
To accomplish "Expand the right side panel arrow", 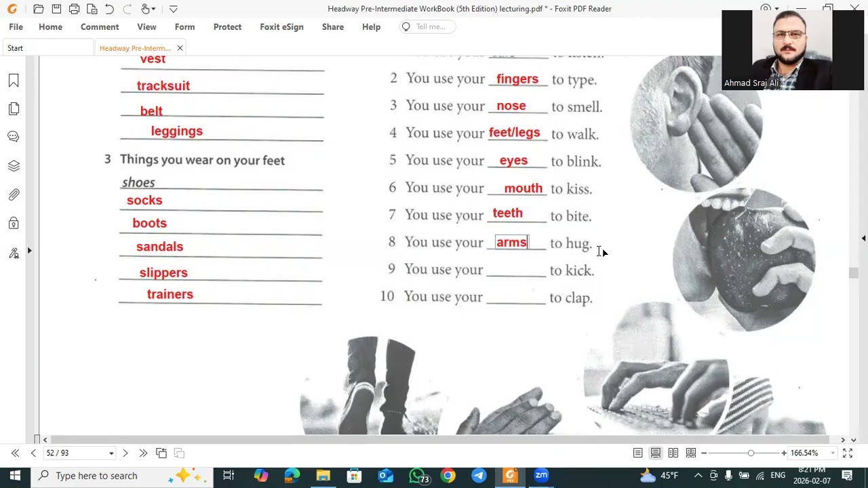I will [863, 239].
